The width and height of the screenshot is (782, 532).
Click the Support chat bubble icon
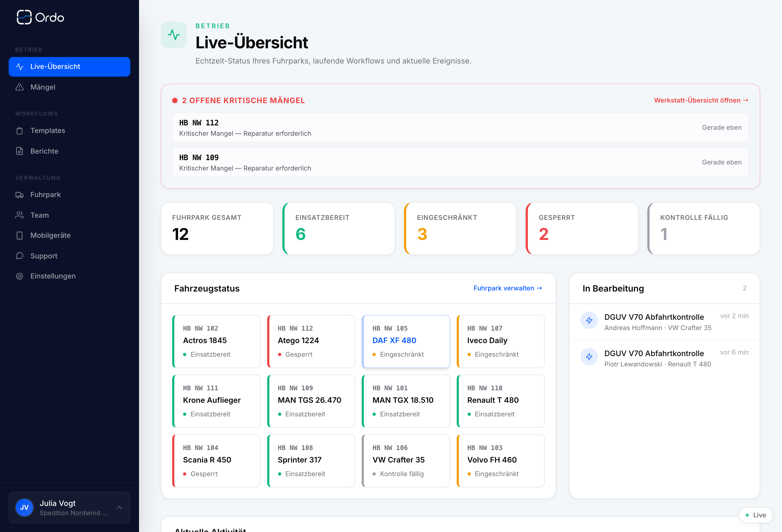[20, 256]
